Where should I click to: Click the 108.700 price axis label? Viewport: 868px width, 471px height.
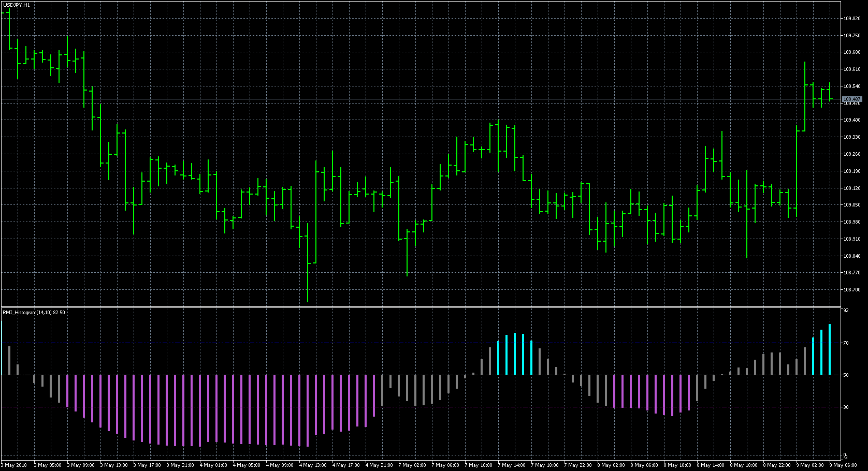point(851,290)
